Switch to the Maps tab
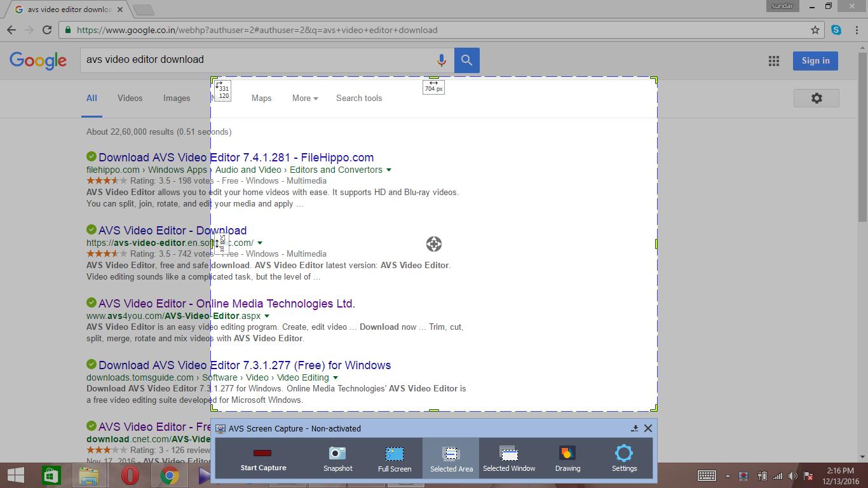Viewport: 868px width, 488px height. 261,98
